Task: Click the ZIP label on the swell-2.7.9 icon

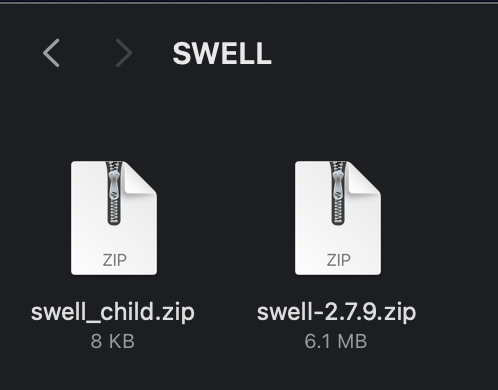Action: click(x=338, y=260)
